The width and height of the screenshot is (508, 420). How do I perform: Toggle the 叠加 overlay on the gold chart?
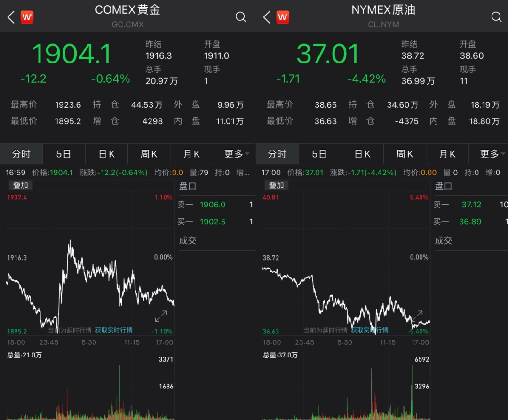[x=20, y=185]
